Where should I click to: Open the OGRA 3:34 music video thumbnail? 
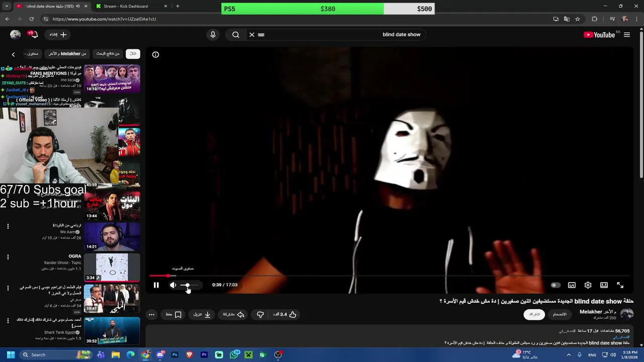click(112, 267)
